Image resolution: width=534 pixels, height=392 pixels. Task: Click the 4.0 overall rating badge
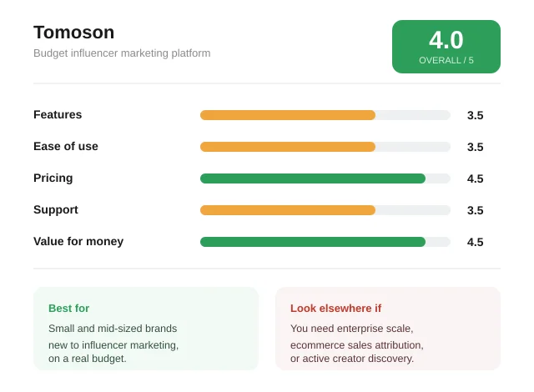point(446,47)
